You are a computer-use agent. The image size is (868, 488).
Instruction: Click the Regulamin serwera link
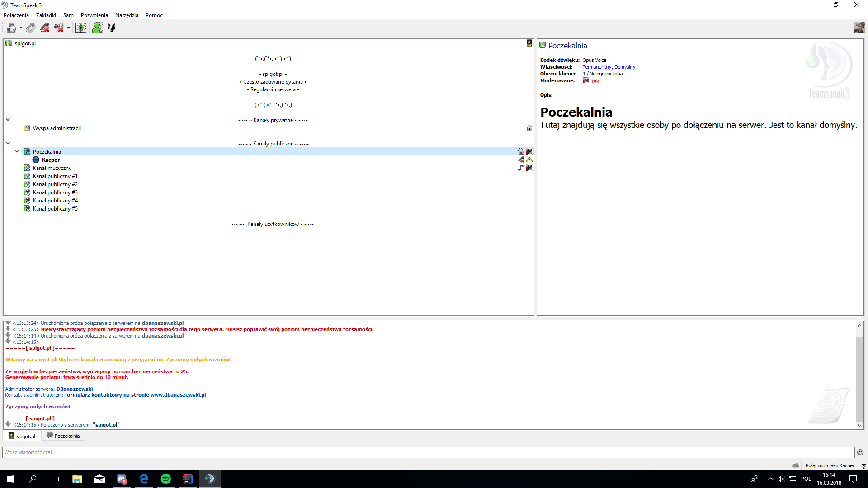tap(273, 89)
